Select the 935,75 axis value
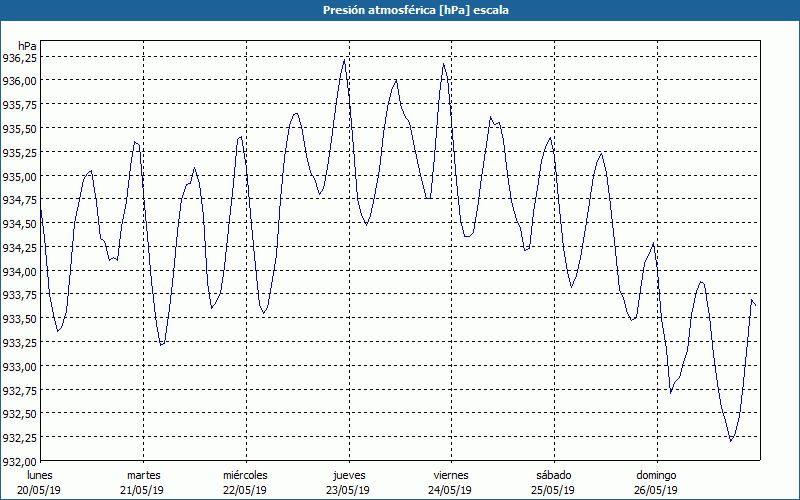 click(20, 104)
